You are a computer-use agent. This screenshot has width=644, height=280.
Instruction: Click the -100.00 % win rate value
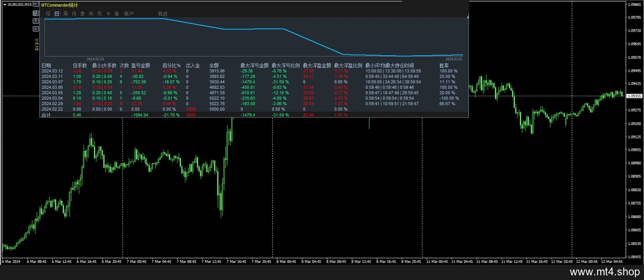449,98
